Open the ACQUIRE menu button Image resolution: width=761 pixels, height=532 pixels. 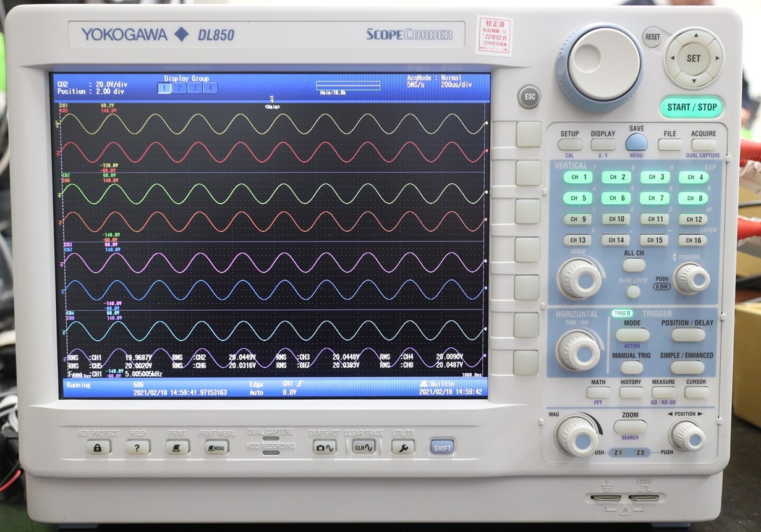704,145
